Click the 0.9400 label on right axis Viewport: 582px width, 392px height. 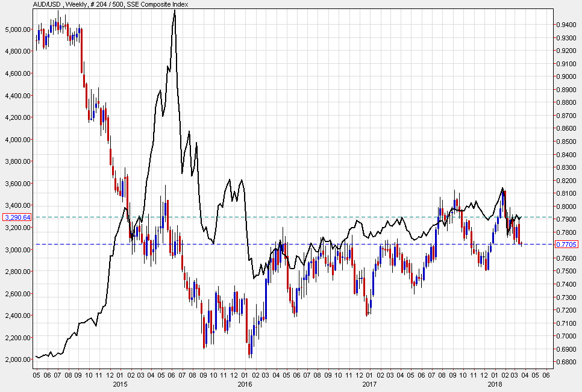(568, 25)
